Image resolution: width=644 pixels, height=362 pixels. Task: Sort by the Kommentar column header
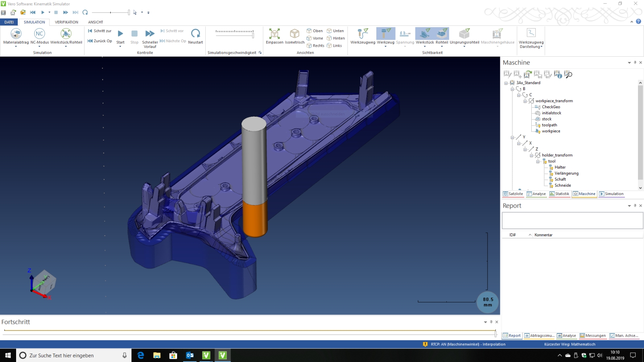tap(543, 235)
